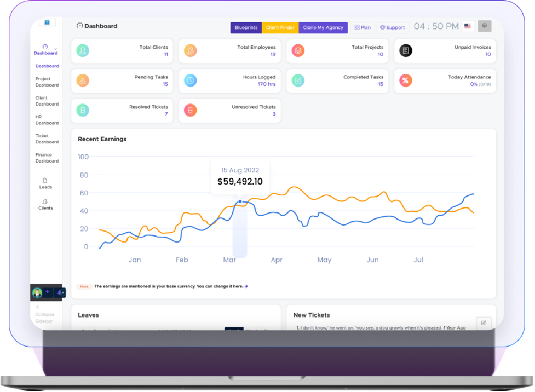Click the "Apr" label on chart axis
This screenshot has height=392, width=535.
(x=277, y=260)
